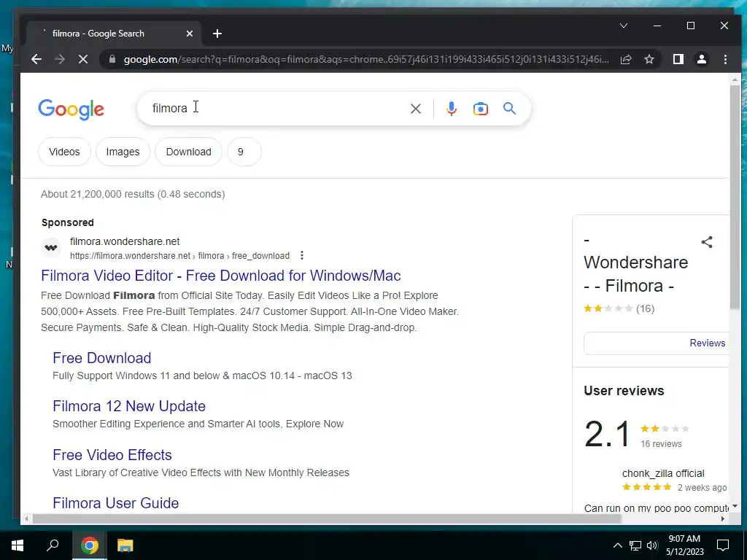Share the Wondershare Filmora knowledge panel
This screenshot has width=747, height=560.
(707, 242)
